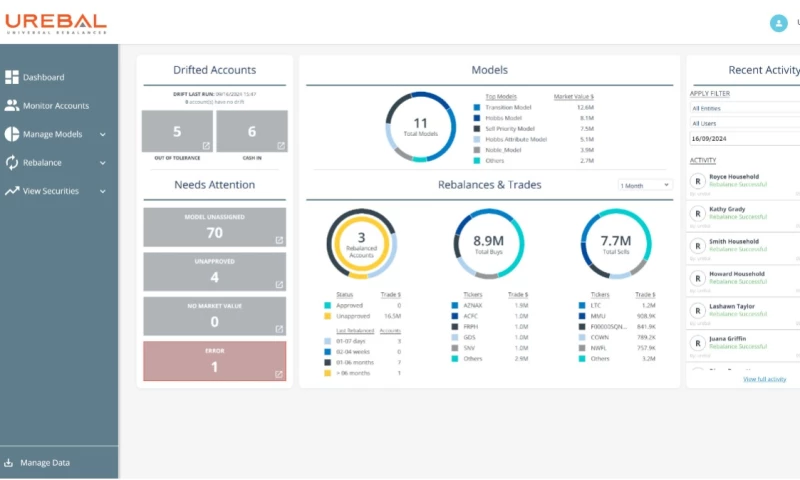Screen dimensions: 800x480
Task: Click the Manage Models pie chart icon
Action: pos(12,134)
